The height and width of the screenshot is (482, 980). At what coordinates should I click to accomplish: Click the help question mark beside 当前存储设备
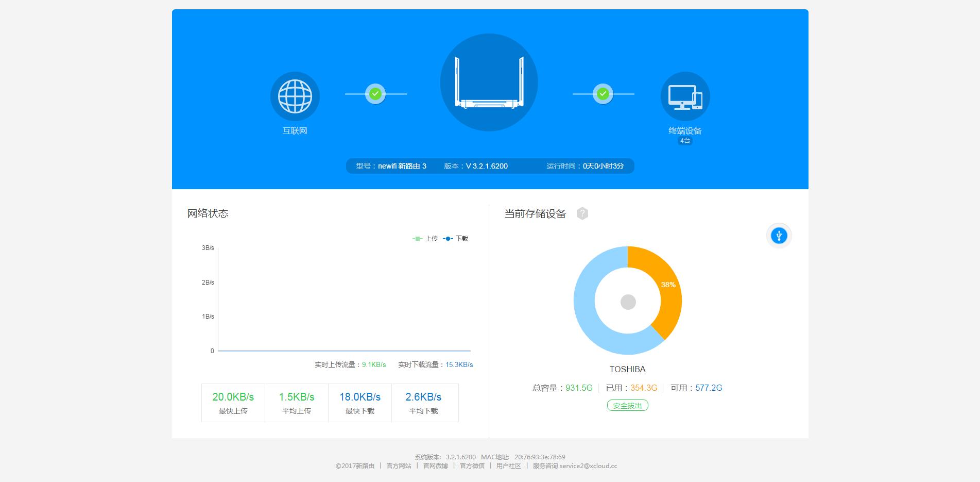(583, 213)
